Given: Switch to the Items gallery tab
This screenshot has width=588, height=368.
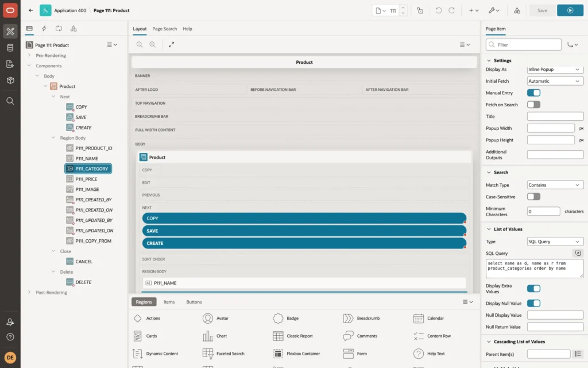Looking at the screenshot, I should point(169,302).
